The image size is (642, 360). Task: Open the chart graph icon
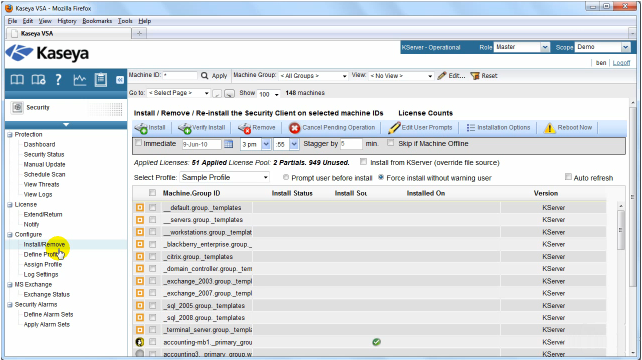79,79
